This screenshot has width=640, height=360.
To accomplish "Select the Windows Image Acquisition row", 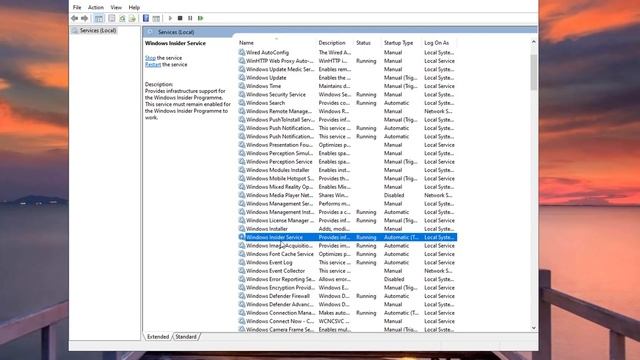I will point(347,246).
